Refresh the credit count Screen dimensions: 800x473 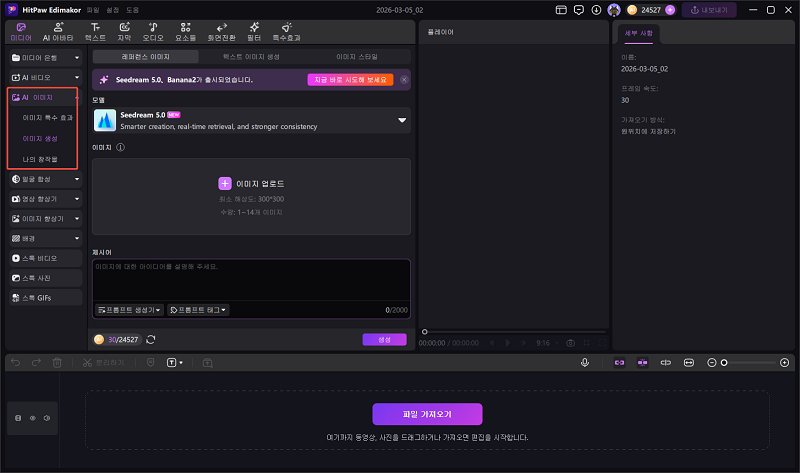pyautogui.click(x=151, y=339)
